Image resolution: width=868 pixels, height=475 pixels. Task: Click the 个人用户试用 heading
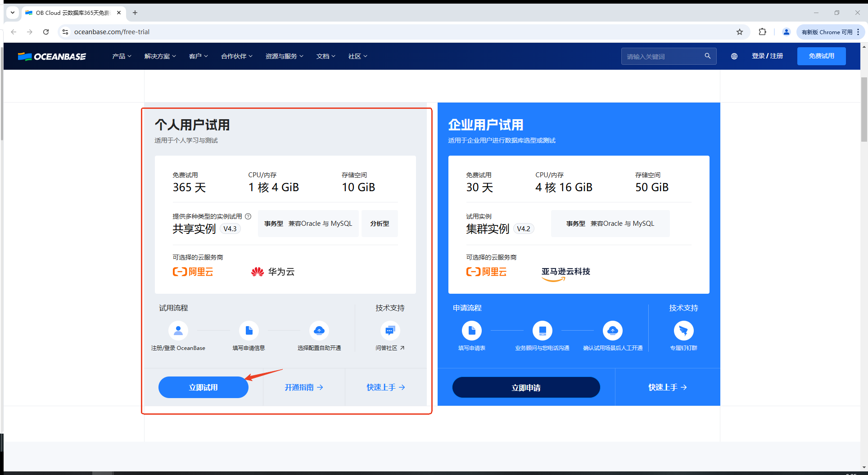[x=192, y=125]
